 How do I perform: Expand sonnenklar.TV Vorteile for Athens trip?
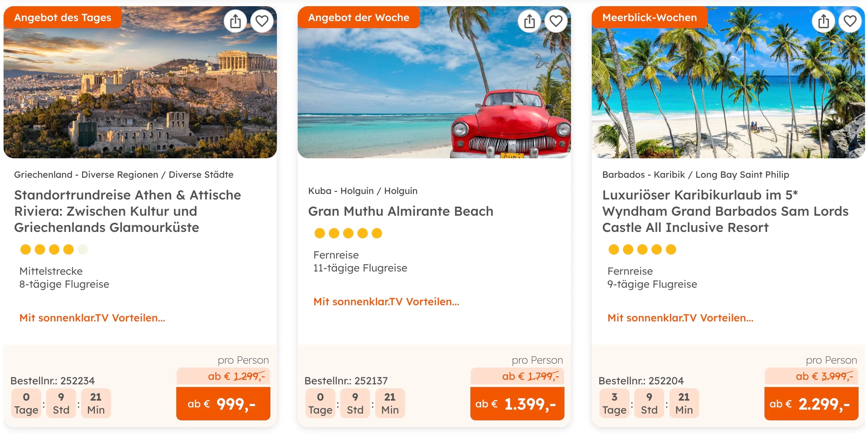tap(92, 318)
